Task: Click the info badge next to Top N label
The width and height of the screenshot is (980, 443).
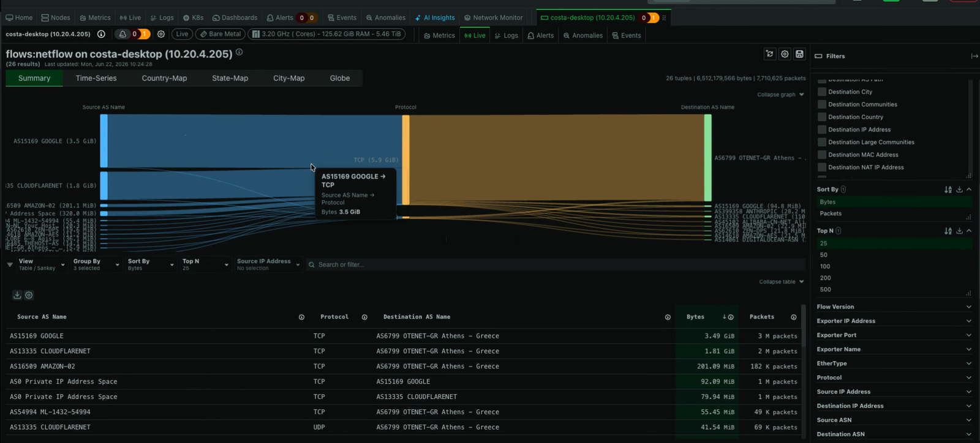Action: [x=839, y=231]
